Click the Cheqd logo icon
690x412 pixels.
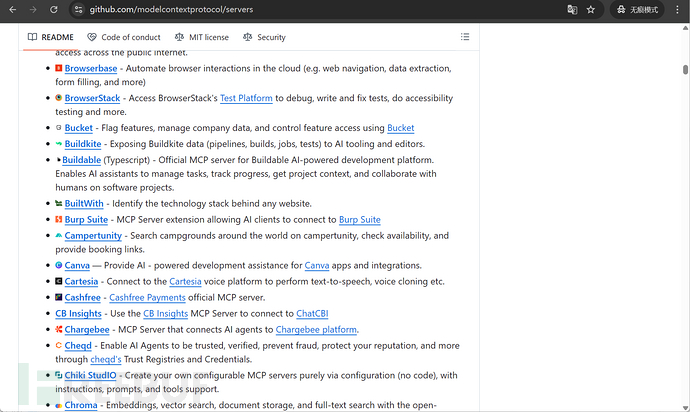pos(59,345)
